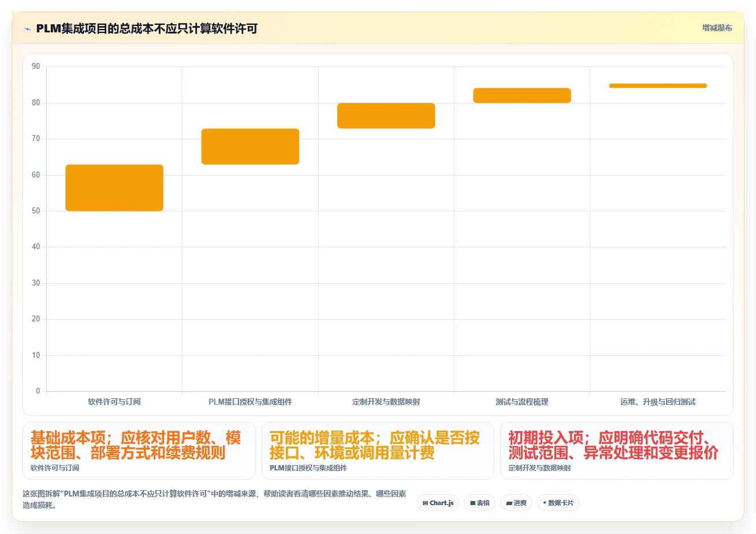Click y-axis value 0
The height and width of the screenshot is (534, 756).
coord(38,391)
